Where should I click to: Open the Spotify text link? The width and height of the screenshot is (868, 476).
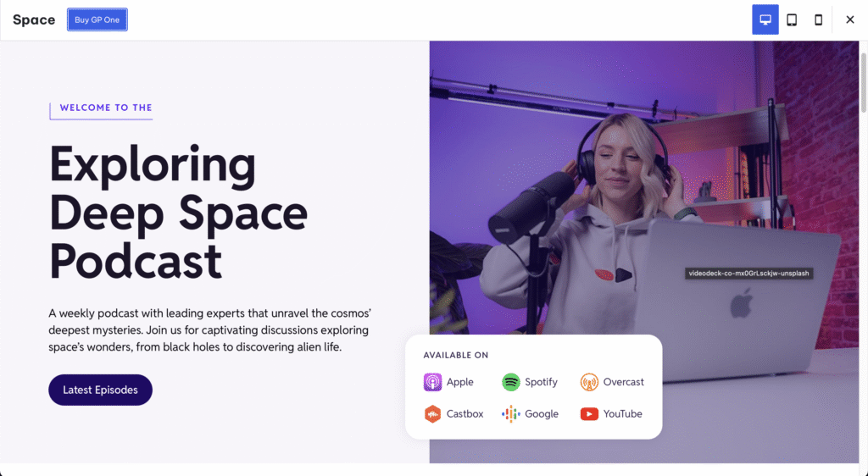[541, 382]
